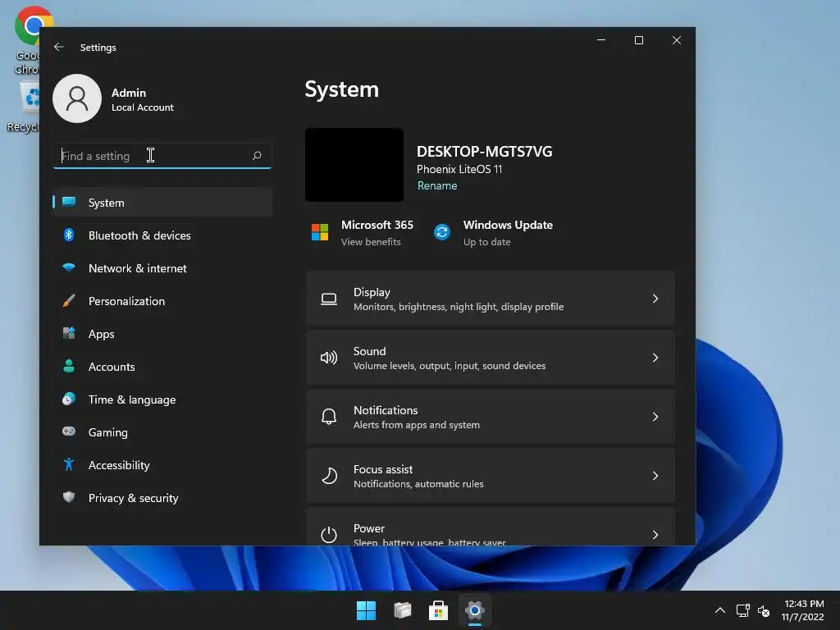
Task: Open Accessibility settings
Action: (162, 465)
